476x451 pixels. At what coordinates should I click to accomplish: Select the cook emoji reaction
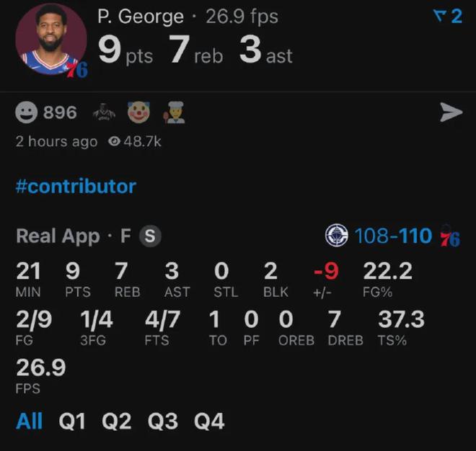pos(176,112)
